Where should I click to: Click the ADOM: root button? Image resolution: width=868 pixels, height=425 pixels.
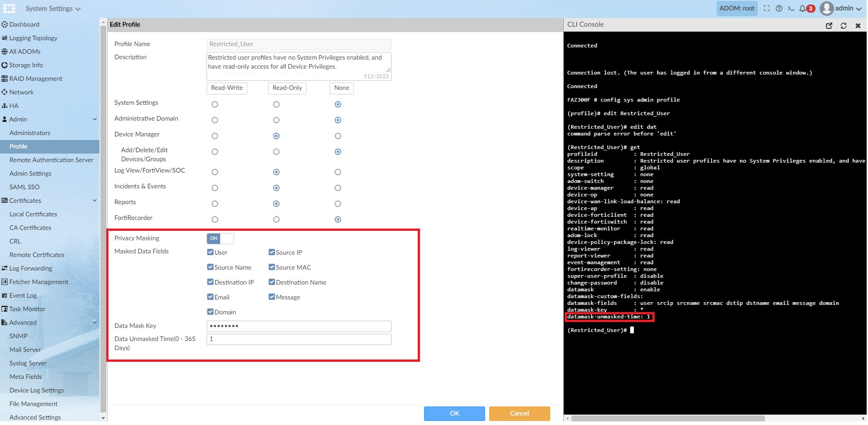[737, 8]
